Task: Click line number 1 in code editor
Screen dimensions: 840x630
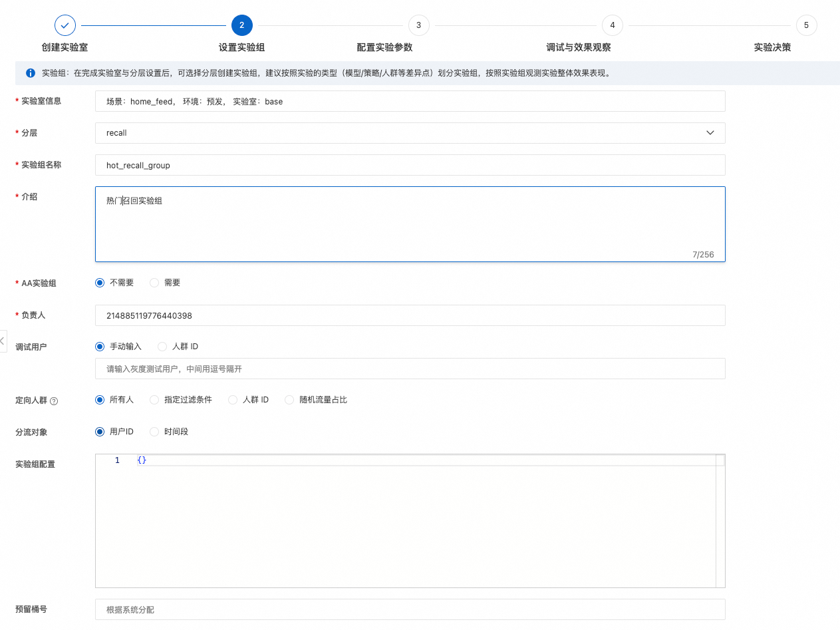Action: tap(117, 460)
